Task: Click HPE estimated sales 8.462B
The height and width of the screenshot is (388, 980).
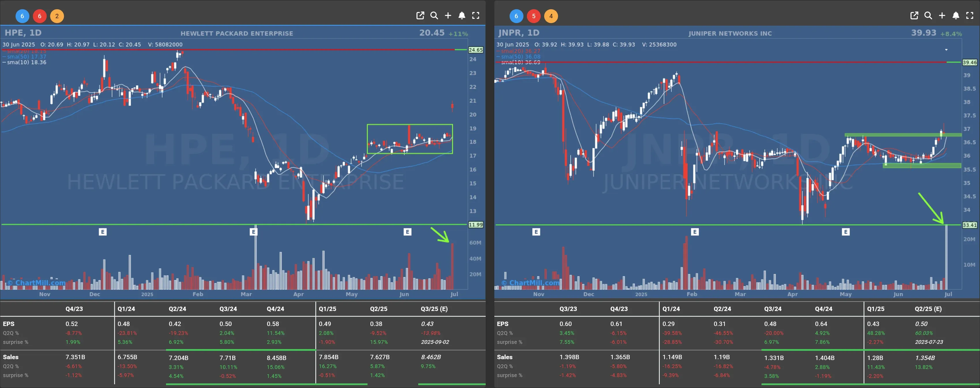Action: (431, 357)
